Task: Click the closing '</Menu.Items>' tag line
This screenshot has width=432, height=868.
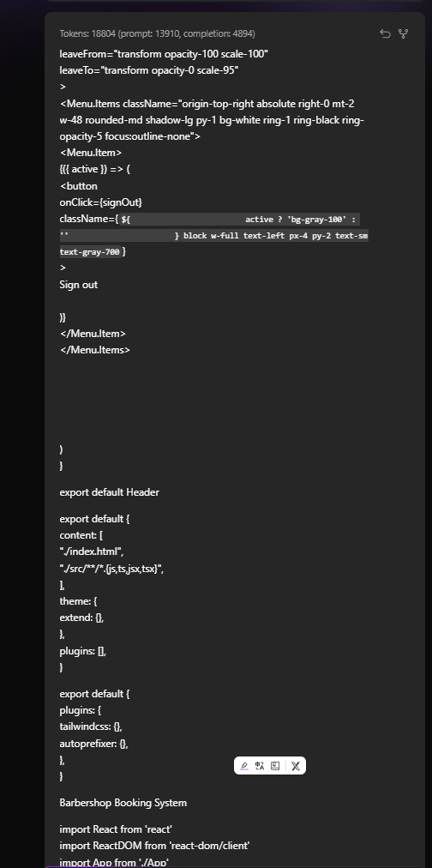Action: 94,350
